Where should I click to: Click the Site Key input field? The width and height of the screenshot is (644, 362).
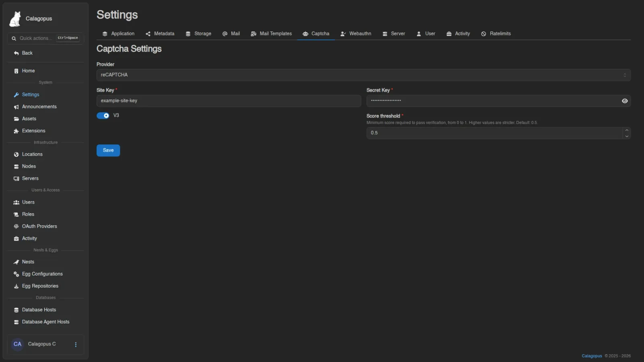click(x=229, y=101)
